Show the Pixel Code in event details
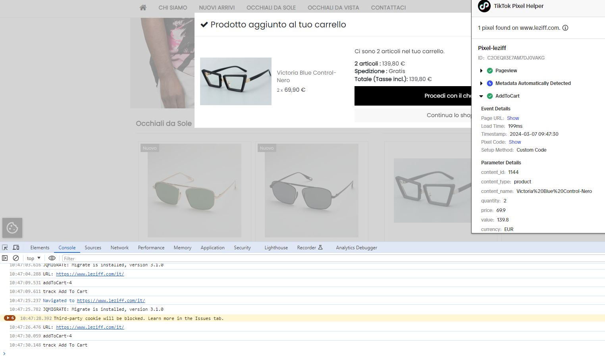 coord(515,142)
